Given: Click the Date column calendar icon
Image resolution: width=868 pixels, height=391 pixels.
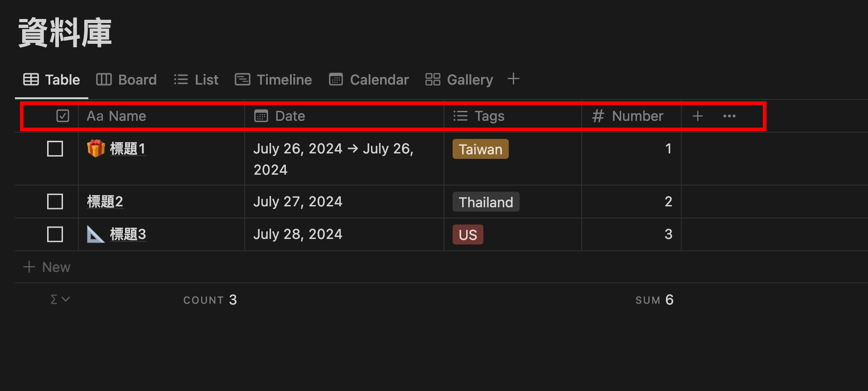Looking at the screenshot, I should (261, 116).
